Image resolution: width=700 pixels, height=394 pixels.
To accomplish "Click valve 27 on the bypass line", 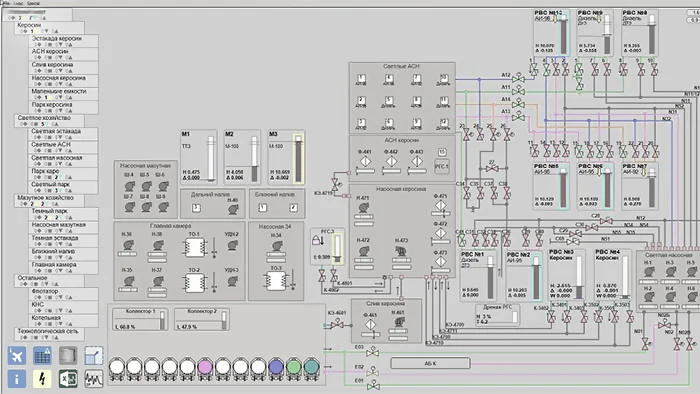I will [492, 168].
